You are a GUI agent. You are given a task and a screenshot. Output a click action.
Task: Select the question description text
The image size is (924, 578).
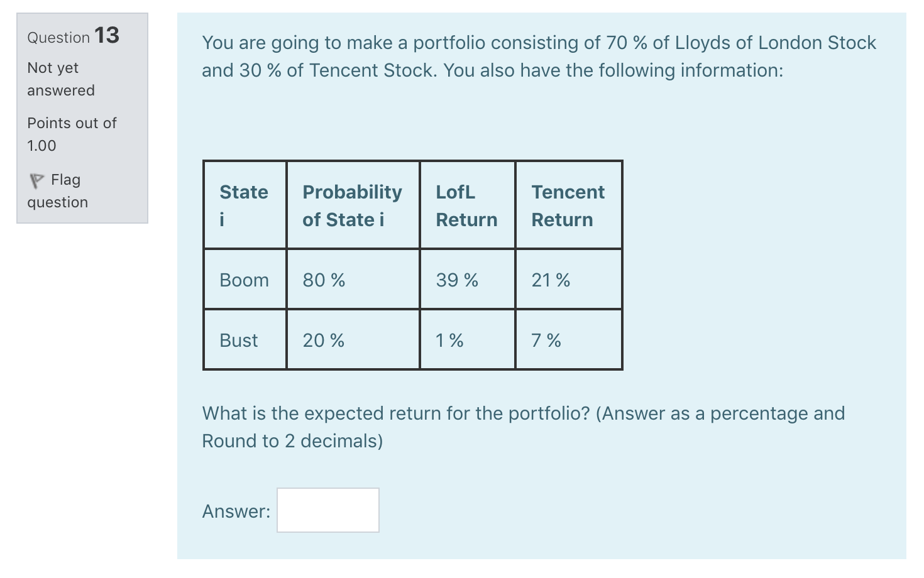538,56
